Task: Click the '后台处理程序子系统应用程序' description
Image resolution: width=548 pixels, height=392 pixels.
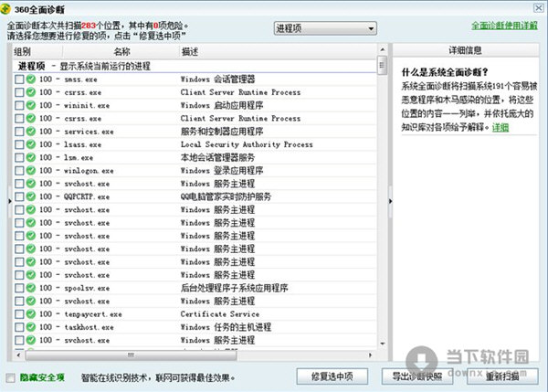Action: tap(234, 288)
